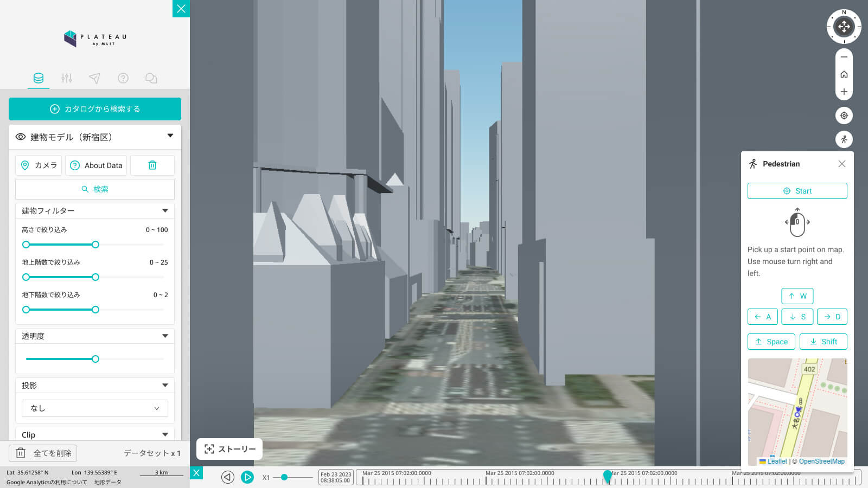Zoom in with the plus icon
This screenshot has width=868, height=488.
click(x=844, y=92)
